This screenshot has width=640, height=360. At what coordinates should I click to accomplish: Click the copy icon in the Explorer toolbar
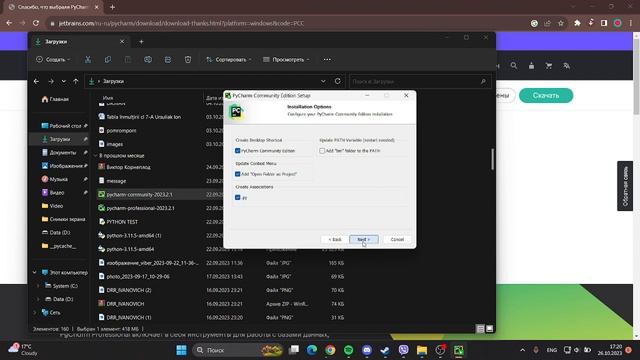[108, 60]
